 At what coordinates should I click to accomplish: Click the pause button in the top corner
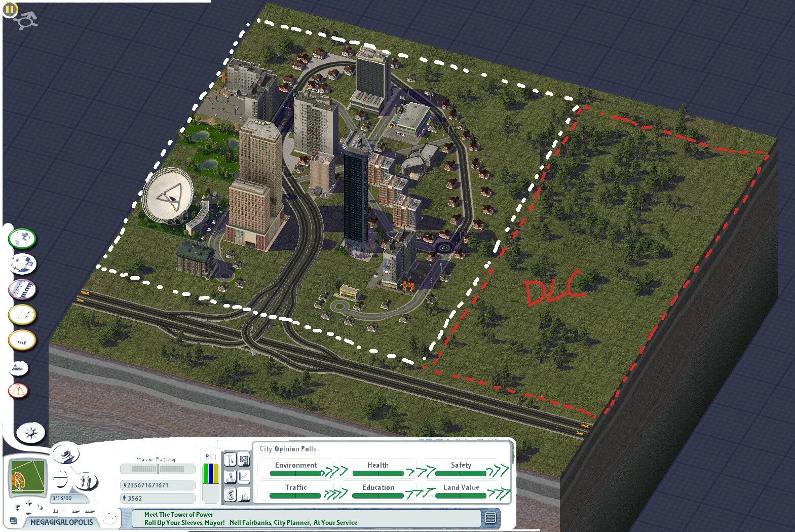[10, 9]
